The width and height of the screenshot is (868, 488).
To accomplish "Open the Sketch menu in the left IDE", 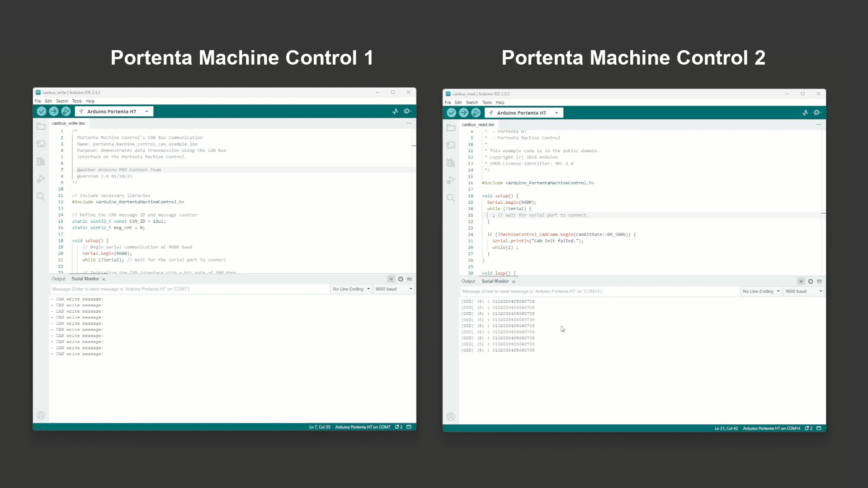I will pos(62,101).
